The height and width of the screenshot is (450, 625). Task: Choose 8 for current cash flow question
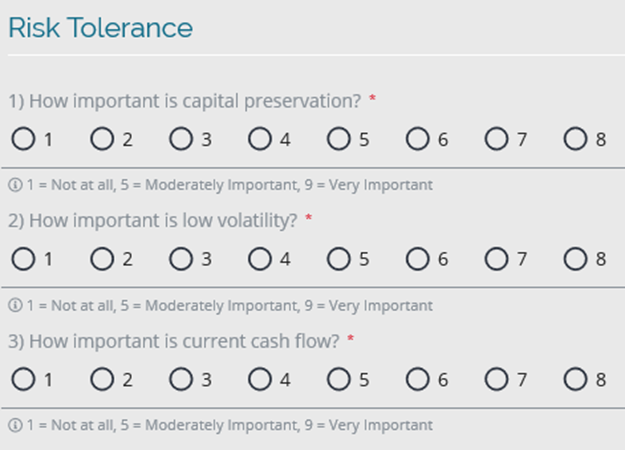[x=576, y=379]
